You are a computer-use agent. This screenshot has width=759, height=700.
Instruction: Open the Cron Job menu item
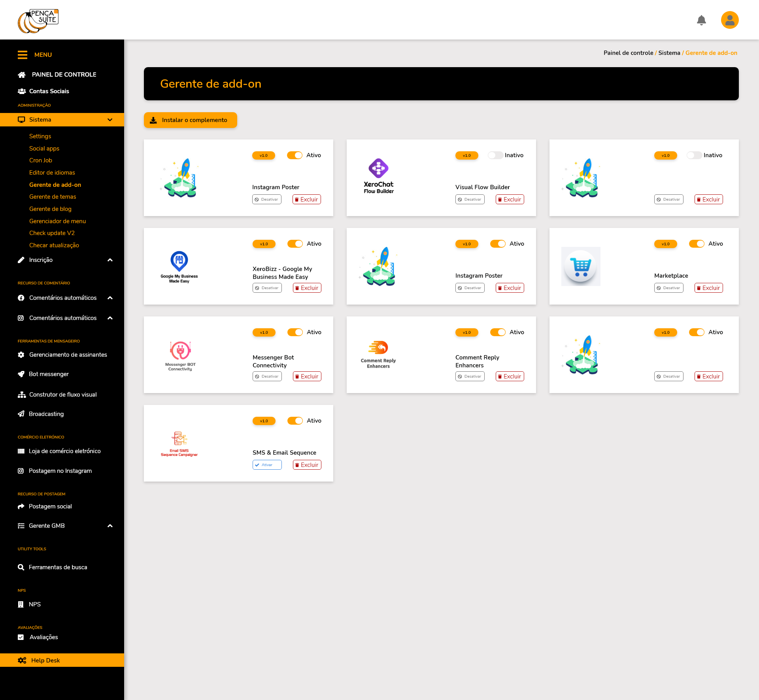point(41,160)
